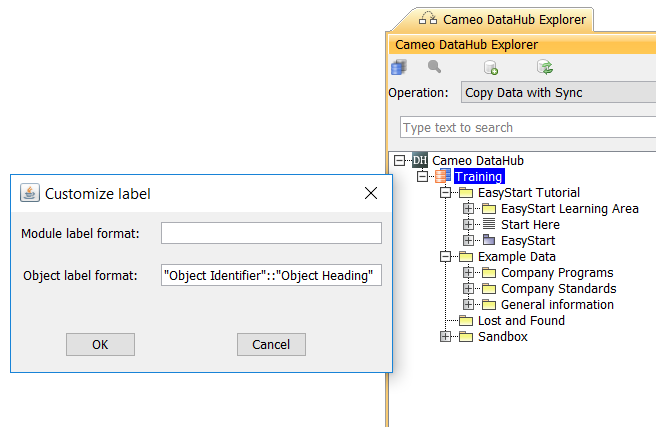Viewport: 656px width, 427px height.
Task: Click the Object label format field
Action: pyautogui.click(x=271, y=275)
